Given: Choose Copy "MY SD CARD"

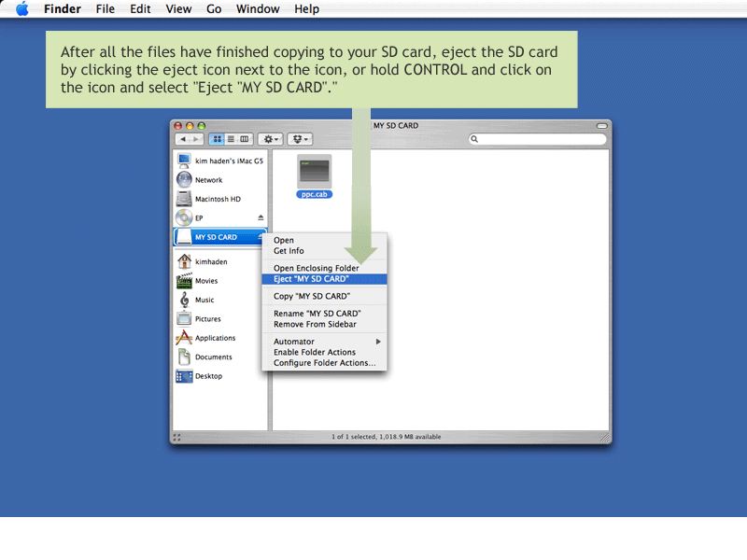Looking at the screenshot, I should pos(324,296).
